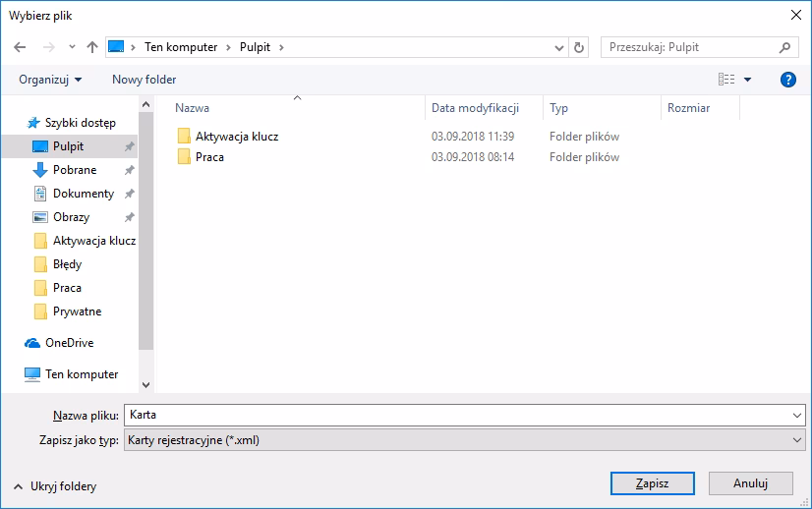
Task: Open the Organizuj menu
Action: click(50, 80)
